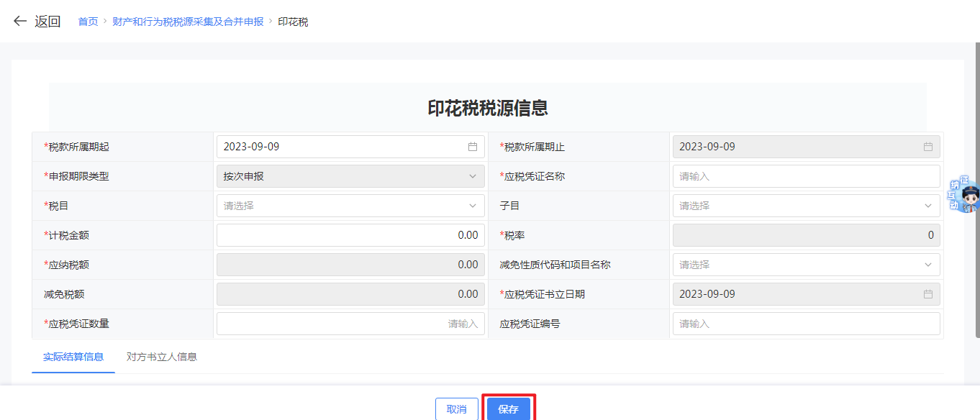
Task: Click the 应税凭证编号 input field
Action: click(806, 324)
